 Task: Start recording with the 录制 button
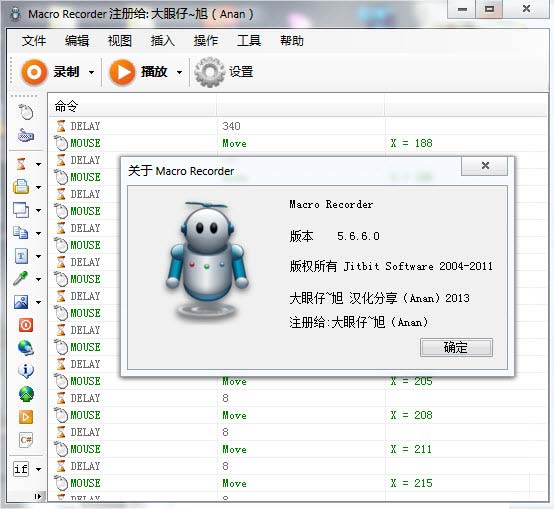click(x=50, y=72)
